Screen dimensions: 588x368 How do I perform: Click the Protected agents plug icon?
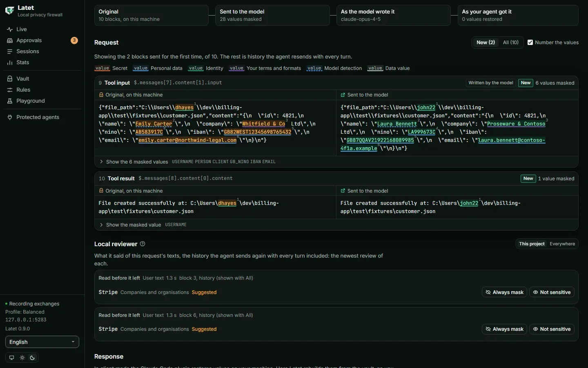pyautogui.click(x=10, y=117)
